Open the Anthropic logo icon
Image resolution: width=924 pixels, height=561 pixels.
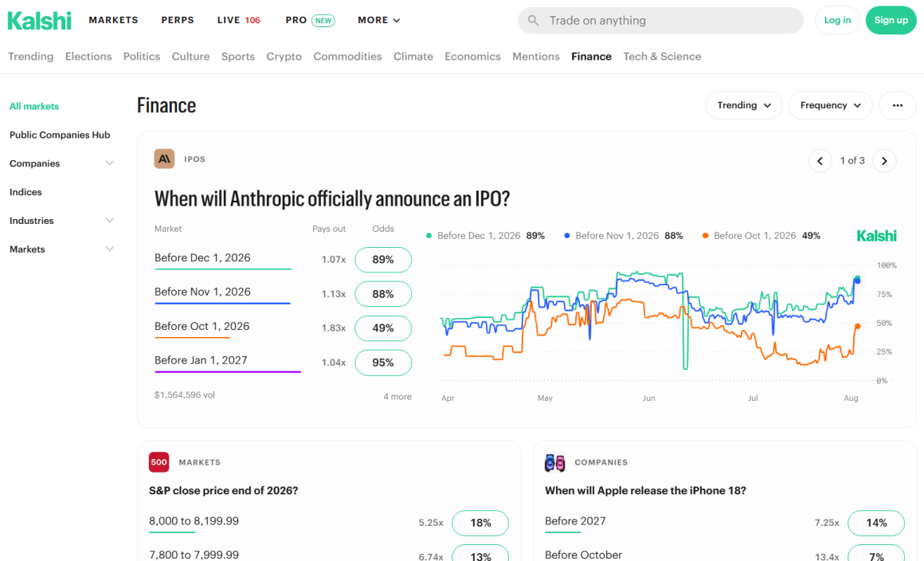tap(164, 159)
